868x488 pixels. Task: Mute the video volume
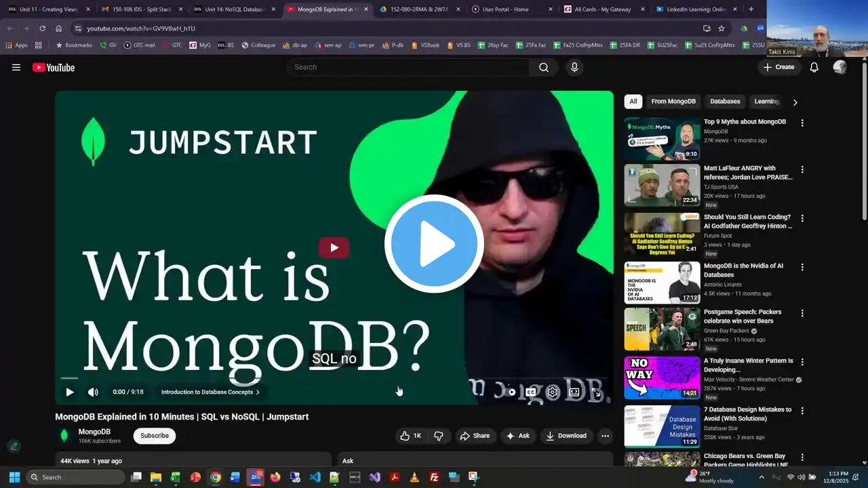coord(93,392)
